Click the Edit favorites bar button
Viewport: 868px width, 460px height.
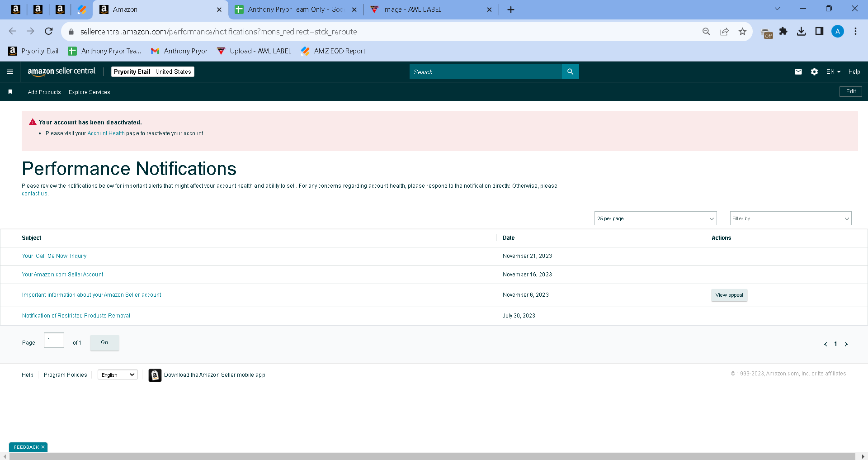851,91
